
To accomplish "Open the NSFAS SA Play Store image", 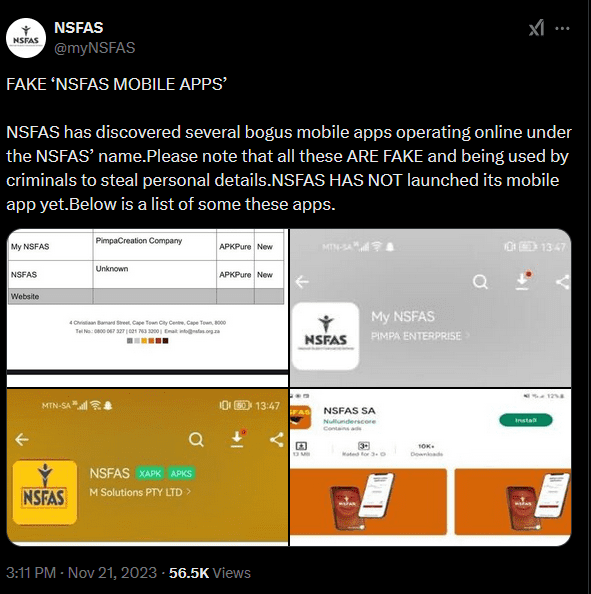I will [x=430, y=467].
